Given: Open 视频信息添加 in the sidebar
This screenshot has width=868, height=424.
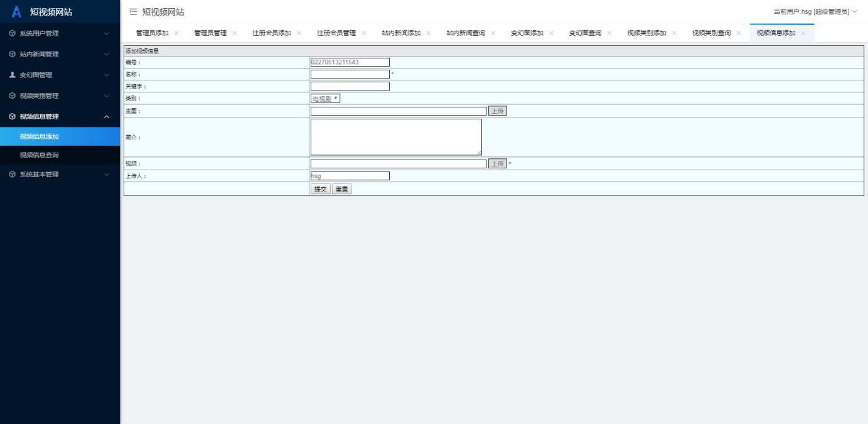Looking at the screenshot, I should click(60, 136).
